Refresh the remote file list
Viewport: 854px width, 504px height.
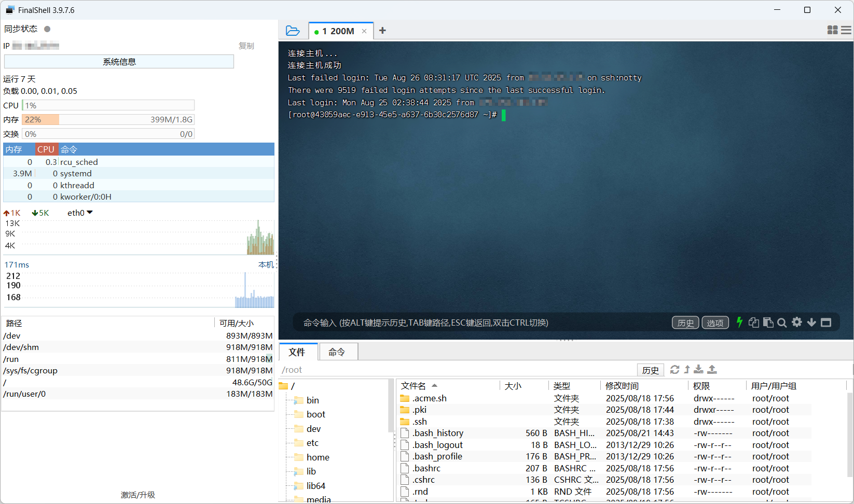[674, 369]
